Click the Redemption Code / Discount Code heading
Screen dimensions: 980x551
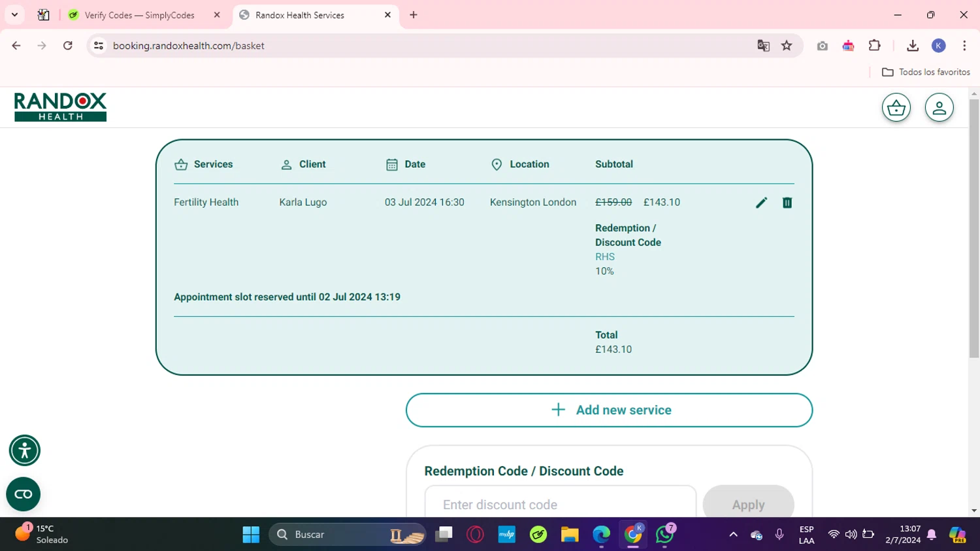[524, 471]
